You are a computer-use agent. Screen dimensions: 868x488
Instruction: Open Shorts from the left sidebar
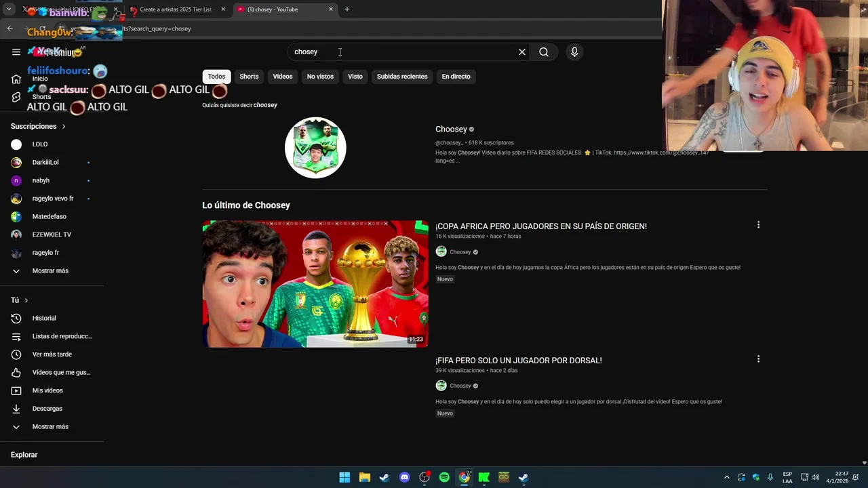(41, 97)
